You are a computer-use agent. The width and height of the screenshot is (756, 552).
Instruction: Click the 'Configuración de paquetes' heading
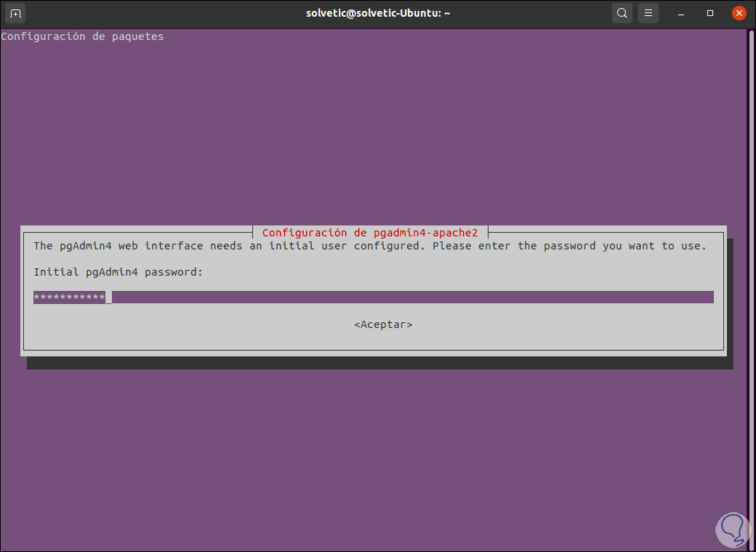[x=82, y=36]
